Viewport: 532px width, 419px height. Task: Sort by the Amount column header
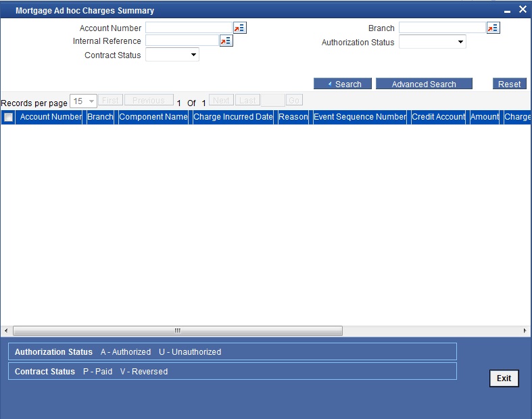(485, 117)
